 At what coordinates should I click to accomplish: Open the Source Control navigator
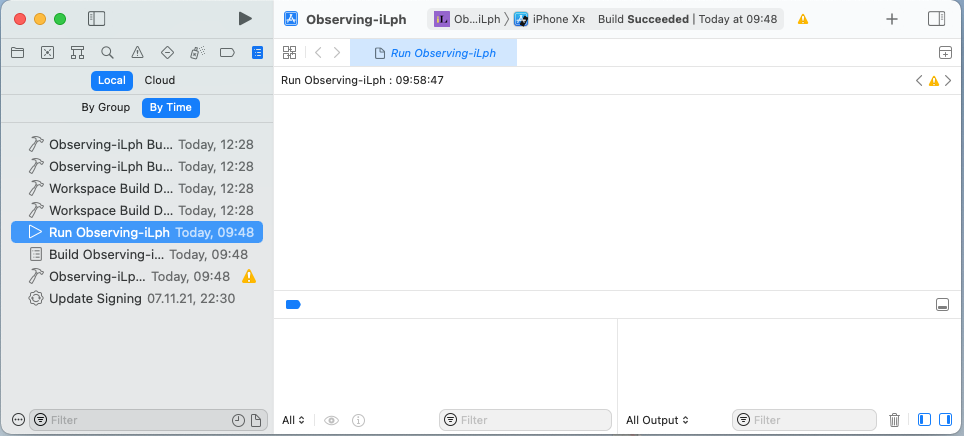click(x=47, y=53)
